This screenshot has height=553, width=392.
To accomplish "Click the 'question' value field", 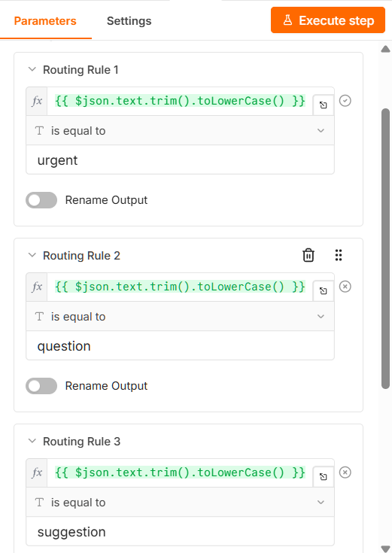I will (180, 345).
